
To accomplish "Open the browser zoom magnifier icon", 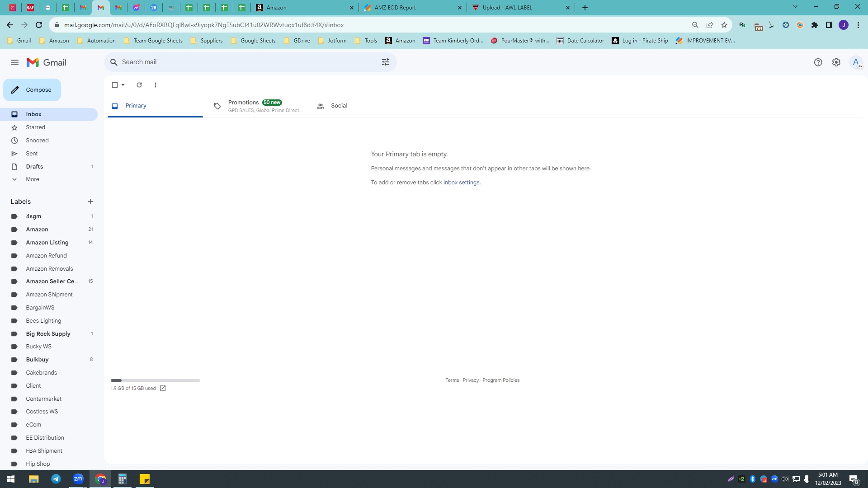I will (695, 25).
